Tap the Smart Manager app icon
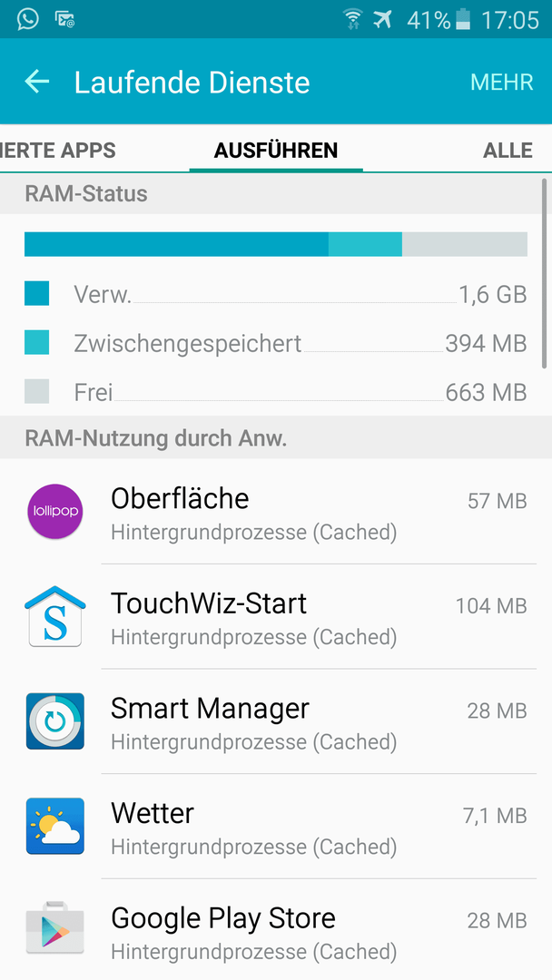 55,720
